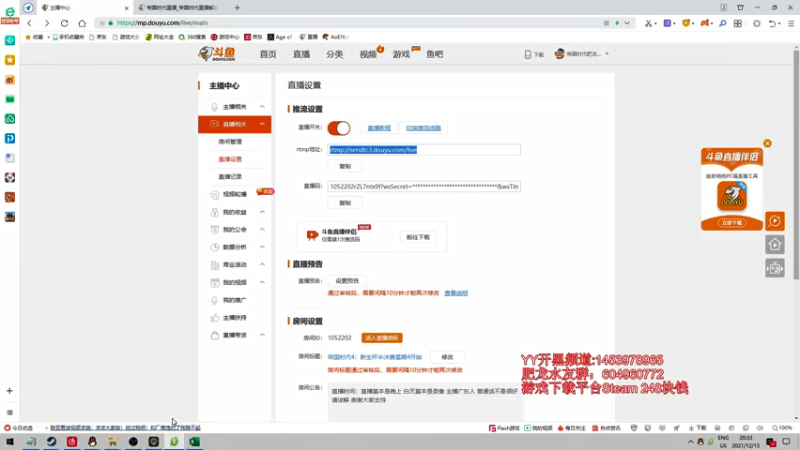Open 直播记录 in the sidebar
800x450 pixels.
tap(230, 177)
